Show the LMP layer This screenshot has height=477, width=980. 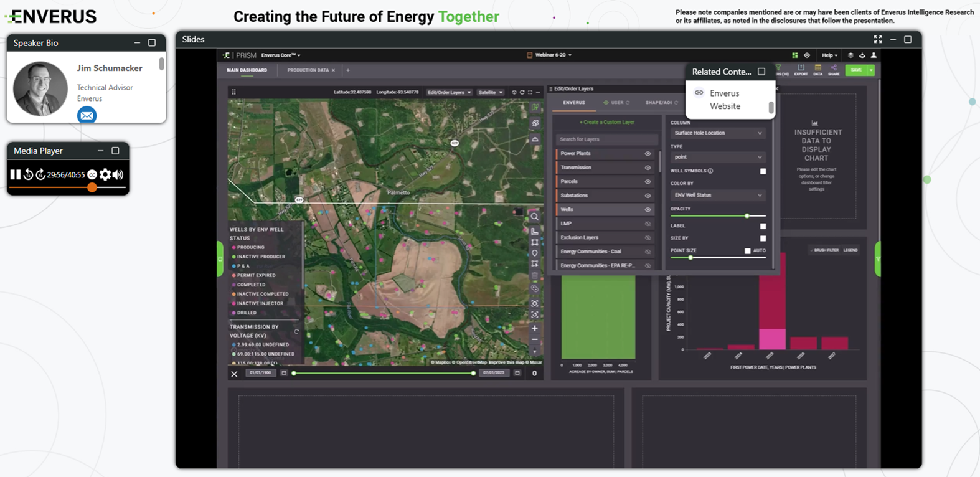click(648, 224)
